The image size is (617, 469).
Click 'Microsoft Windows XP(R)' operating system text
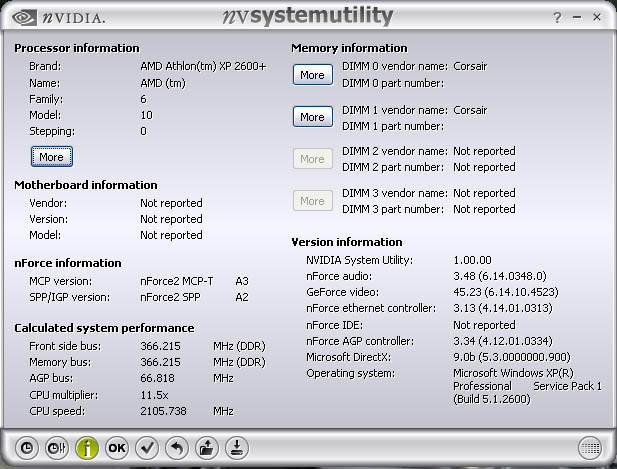click(514, 373)
